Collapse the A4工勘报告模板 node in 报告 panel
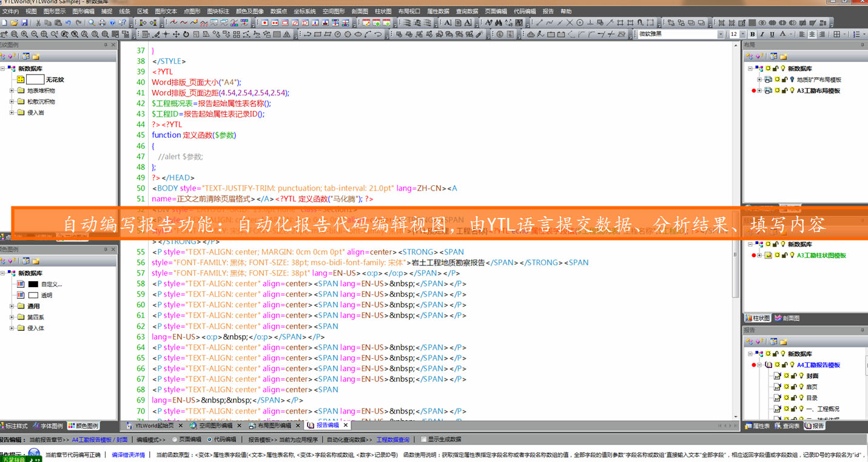The width and height of the screenshot is (868, 462). (759, 365)
